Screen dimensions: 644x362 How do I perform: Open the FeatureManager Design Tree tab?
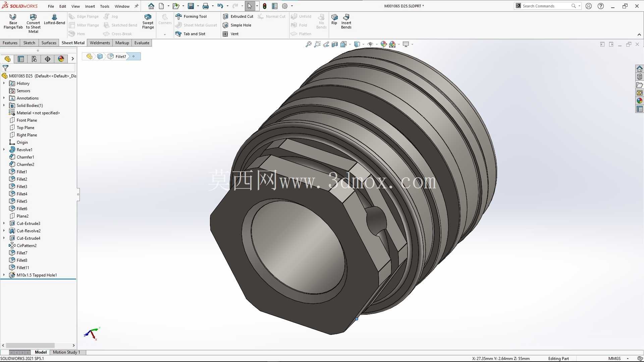tap(7, 59)
